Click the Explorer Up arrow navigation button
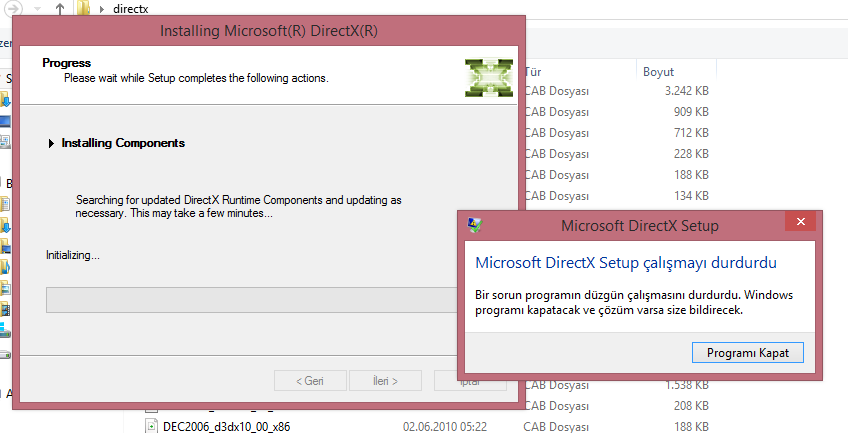 [60, 9]
